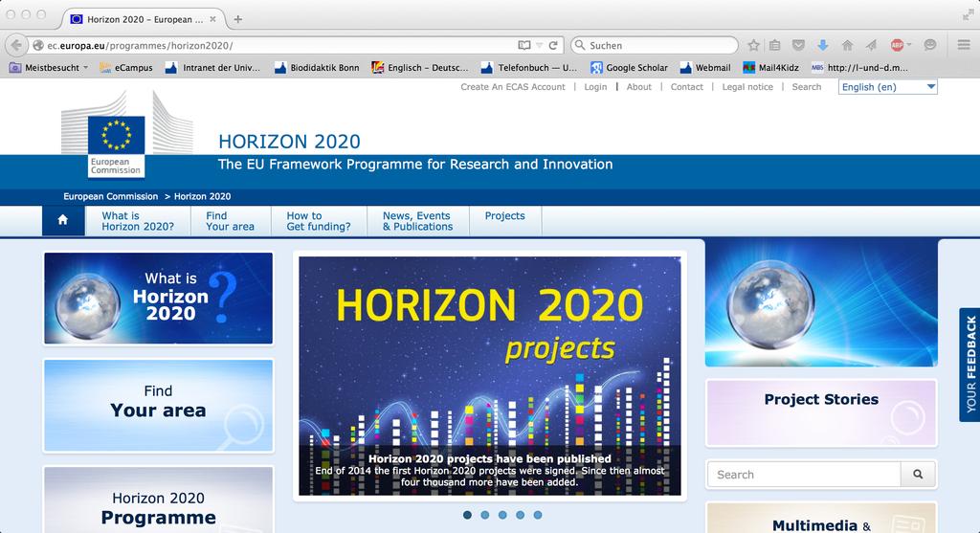980x533 pixels.
Task: Click the site home icon in navigation bar
Action: tap(63, 221)
